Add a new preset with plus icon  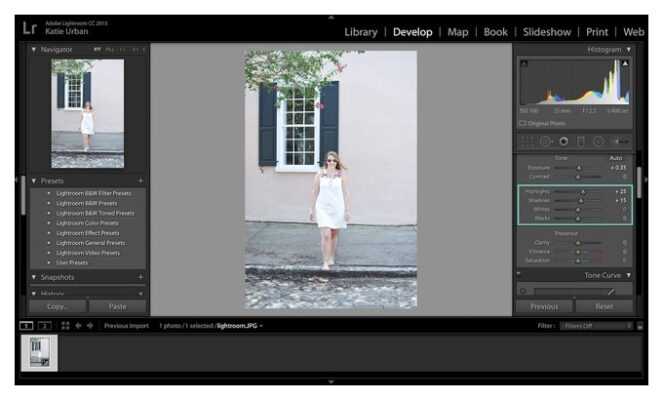(140, 181)
